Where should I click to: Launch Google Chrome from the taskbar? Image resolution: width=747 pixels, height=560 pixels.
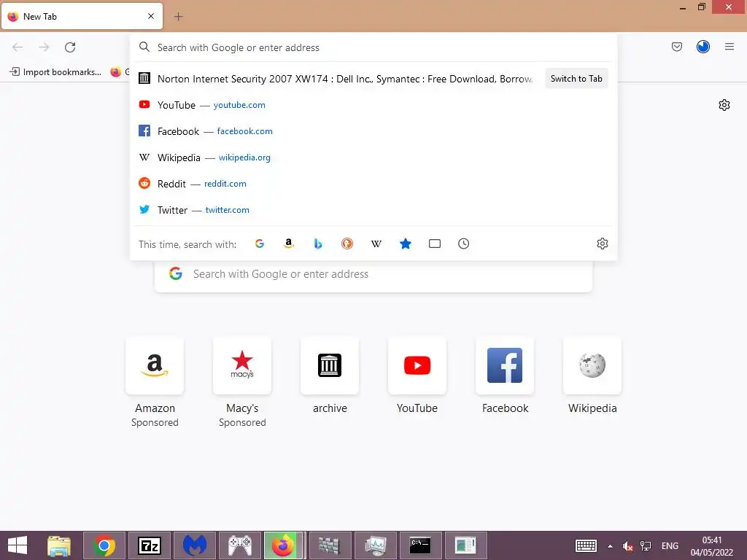coord(104,545)
